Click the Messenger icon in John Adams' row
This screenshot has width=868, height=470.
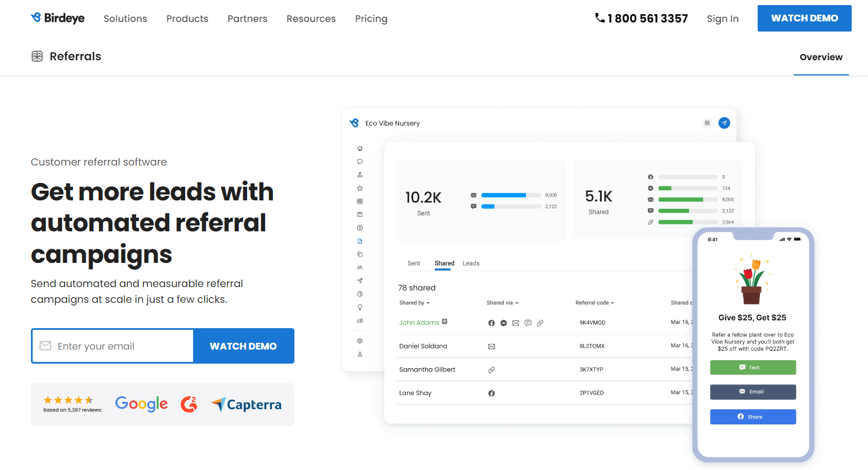tap(503, 323)
